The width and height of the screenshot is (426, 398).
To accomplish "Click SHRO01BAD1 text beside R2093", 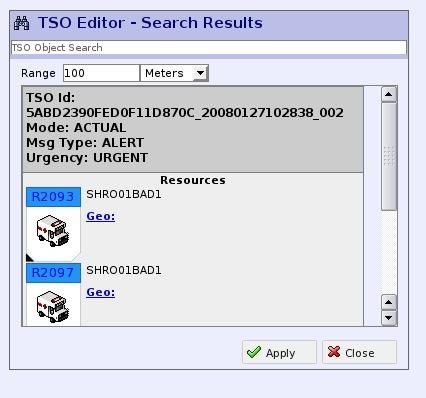I will pyautogui.click(x=124, y=194).
